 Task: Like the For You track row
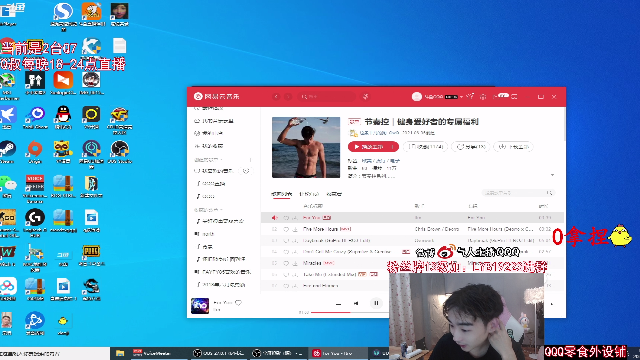pyautogui.click(x=286, y=218)
